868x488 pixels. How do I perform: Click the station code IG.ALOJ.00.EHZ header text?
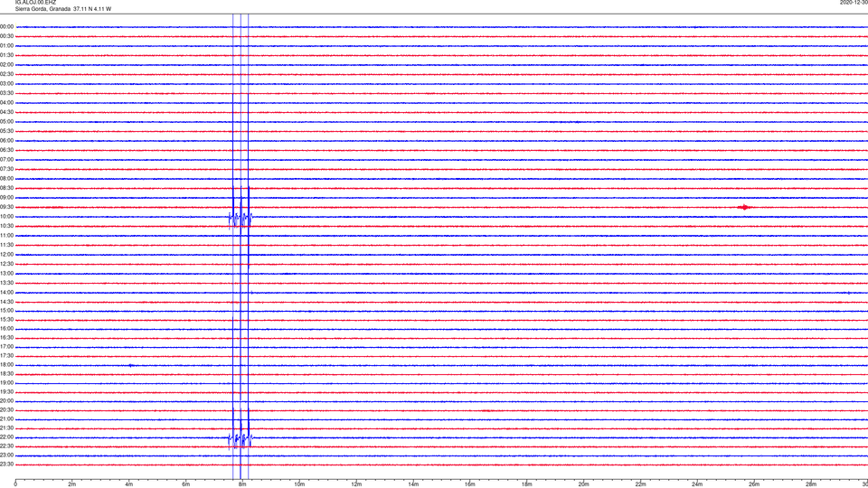click(x=35, y=3)
